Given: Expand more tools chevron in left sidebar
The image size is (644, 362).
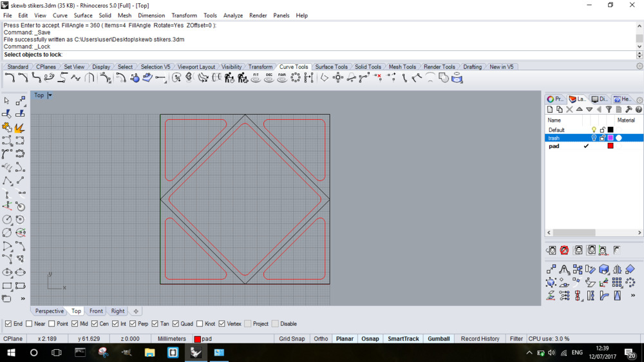Looking at the screenshot, I should 23,299.
